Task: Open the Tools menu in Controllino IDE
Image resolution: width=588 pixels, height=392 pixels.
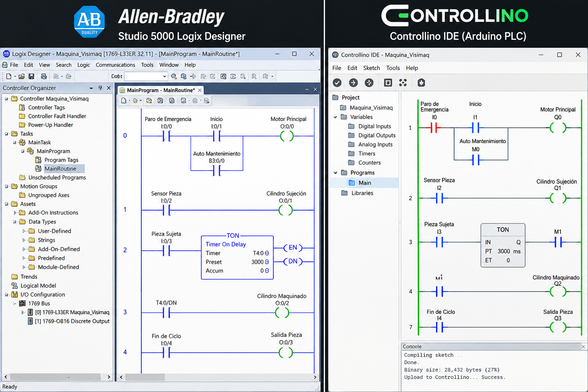Action: (393, 68)
